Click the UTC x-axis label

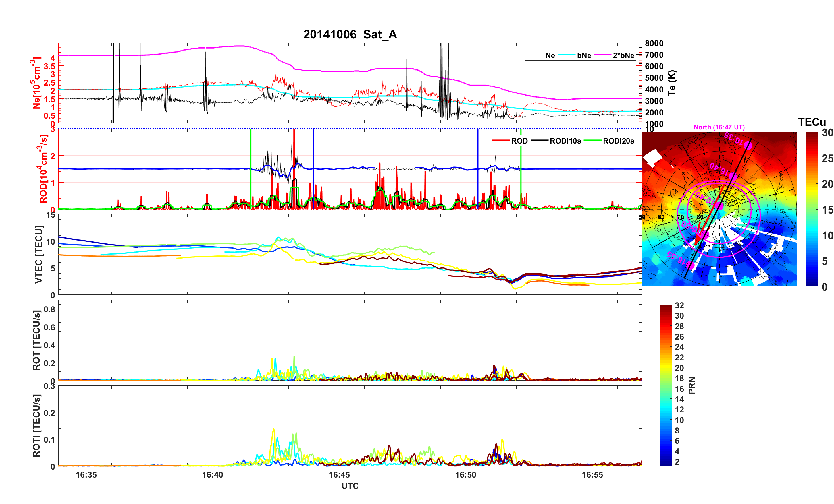click(350, 486)
